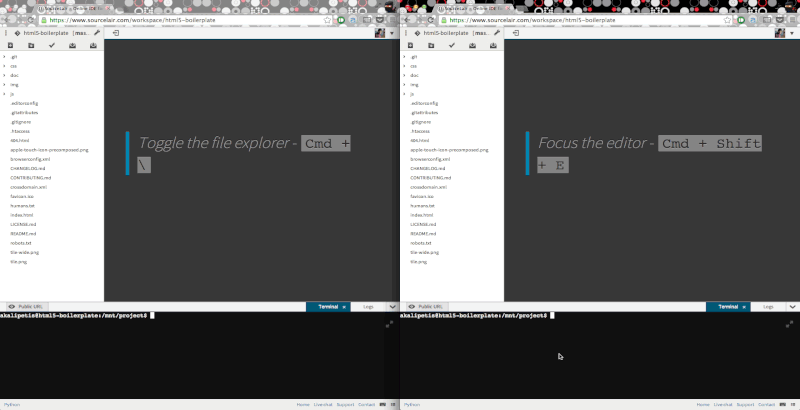Expand the js folder in right window
Screen dimensions: 800x410
tap(404, 94)
